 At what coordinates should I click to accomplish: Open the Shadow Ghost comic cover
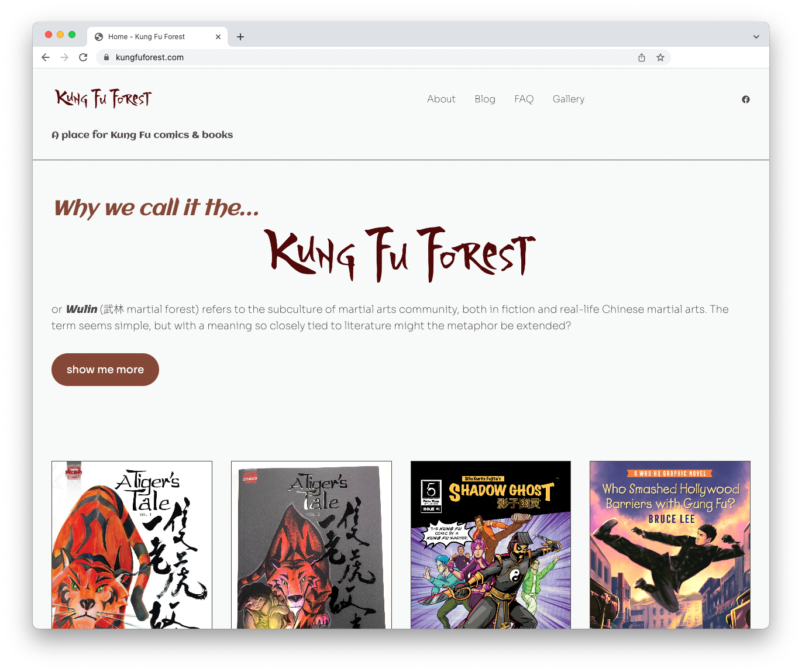(491, 545)
